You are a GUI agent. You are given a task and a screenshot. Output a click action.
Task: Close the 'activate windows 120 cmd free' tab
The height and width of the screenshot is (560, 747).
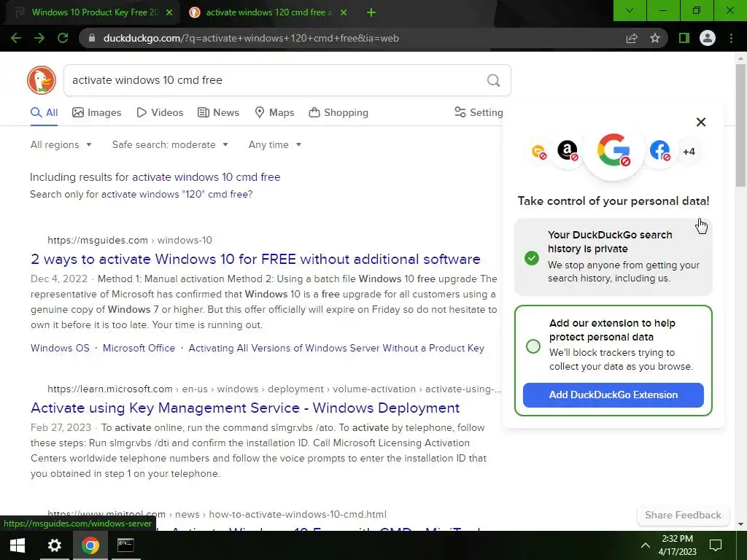[x=344, y=12]
